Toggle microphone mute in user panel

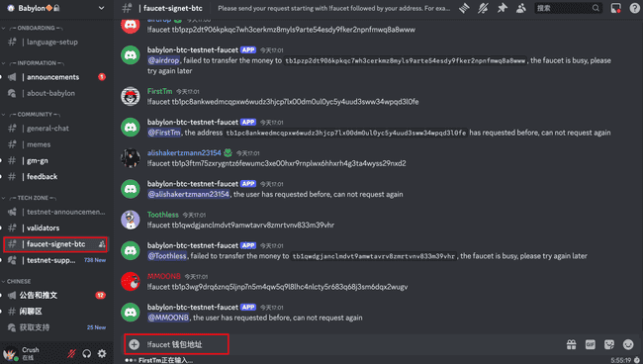click(71, 353)
